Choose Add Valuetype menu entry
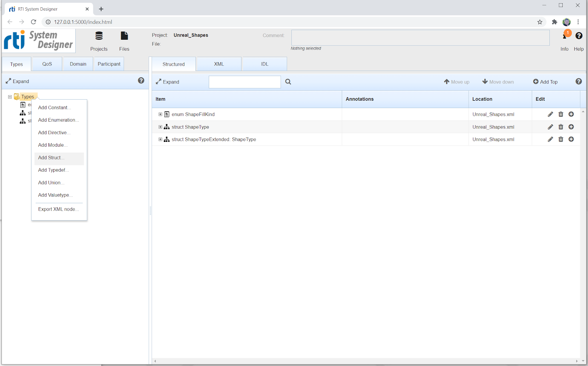Image resolution: width=588 pixels, height=366 pixels. (x=59, y=195)
